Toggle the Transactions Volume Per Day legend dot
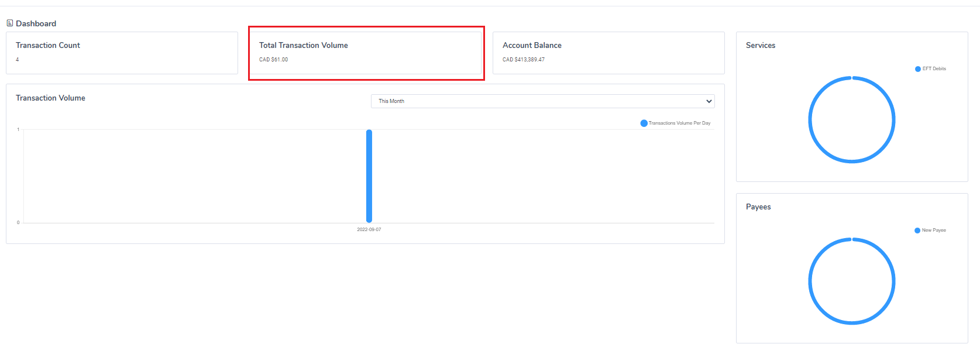 pos(644,123)
